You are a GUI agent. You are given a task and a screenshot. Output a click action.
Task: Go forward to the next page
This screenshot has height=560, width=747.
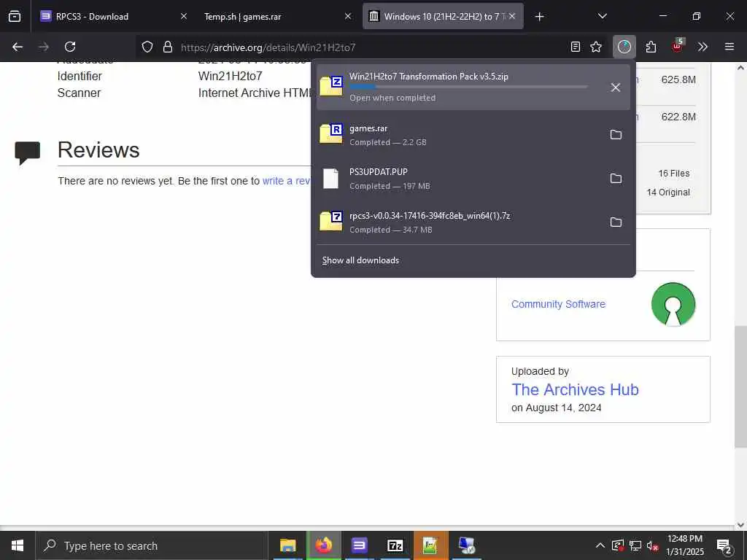44,47
